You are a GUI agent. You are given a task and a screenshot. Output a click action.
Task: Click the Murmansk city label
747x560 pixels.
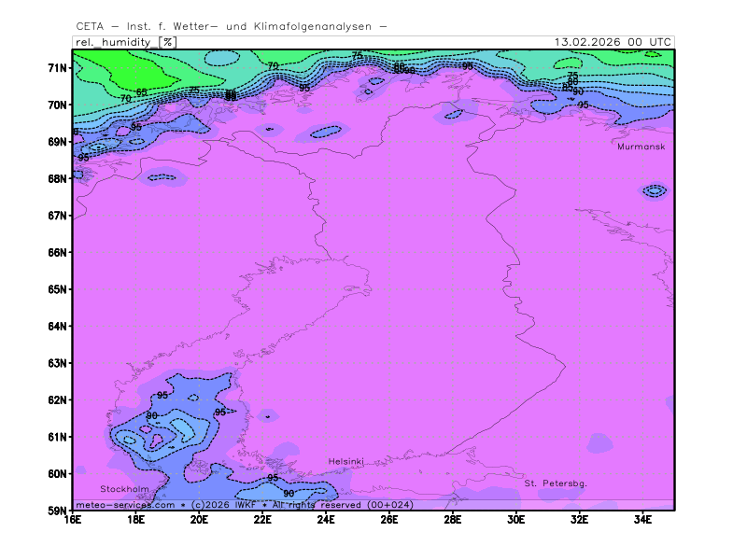tap(641, 147)
